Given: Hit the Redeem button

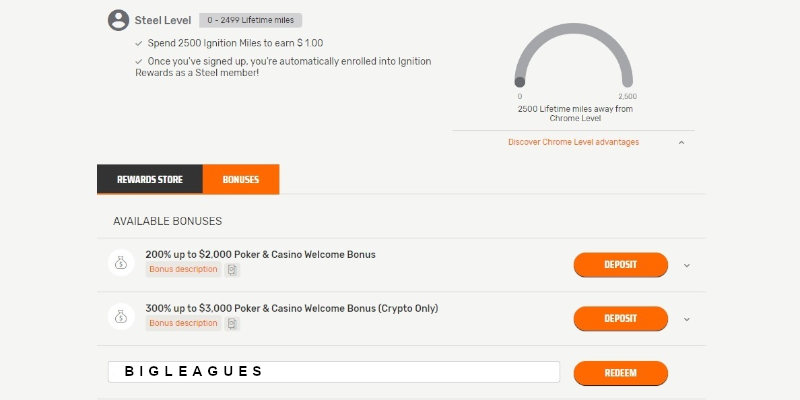Looking at the screenshot, I should pyautogui.click(x=620, y=373).
